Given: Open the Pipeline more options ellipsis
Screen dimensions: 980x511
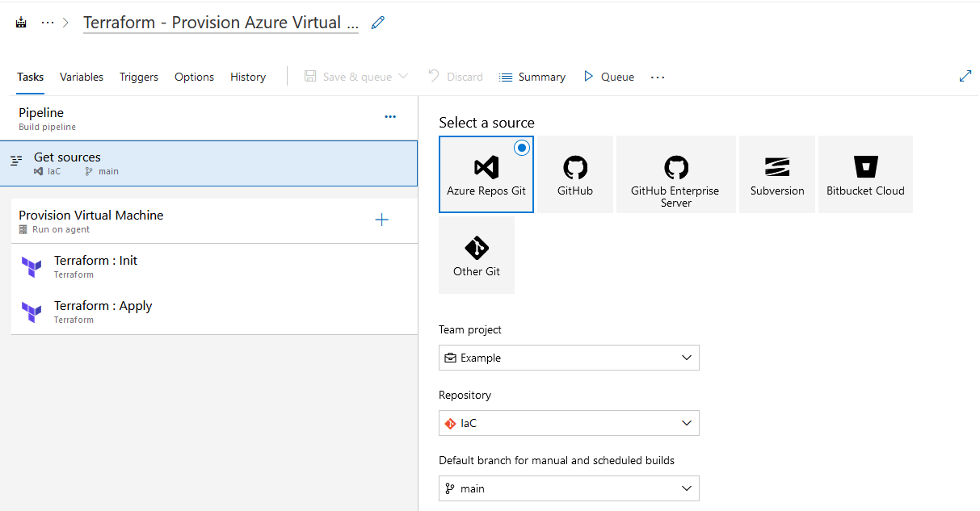Looking at the screenshot, I should coord(390,117).
